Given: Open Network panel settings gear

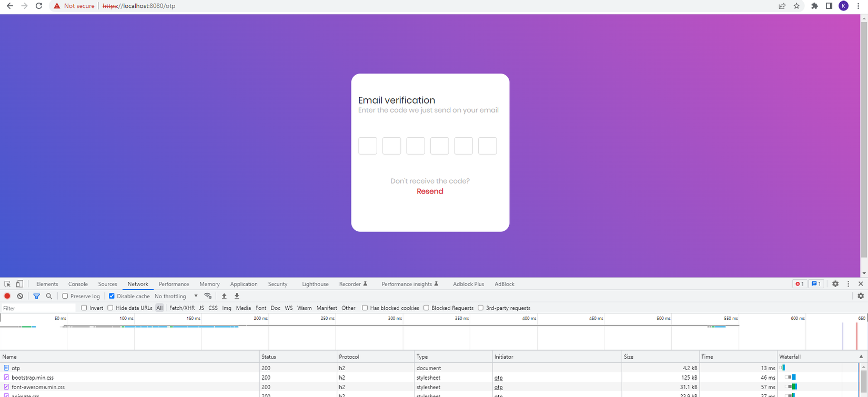Looking at the screenshot, I should click(x=861, y=296).
